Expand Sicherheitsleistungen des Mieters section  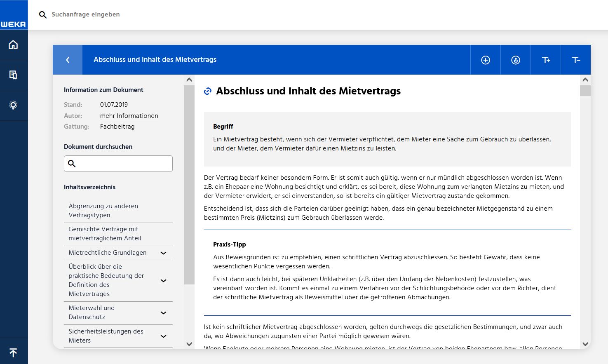163,336
